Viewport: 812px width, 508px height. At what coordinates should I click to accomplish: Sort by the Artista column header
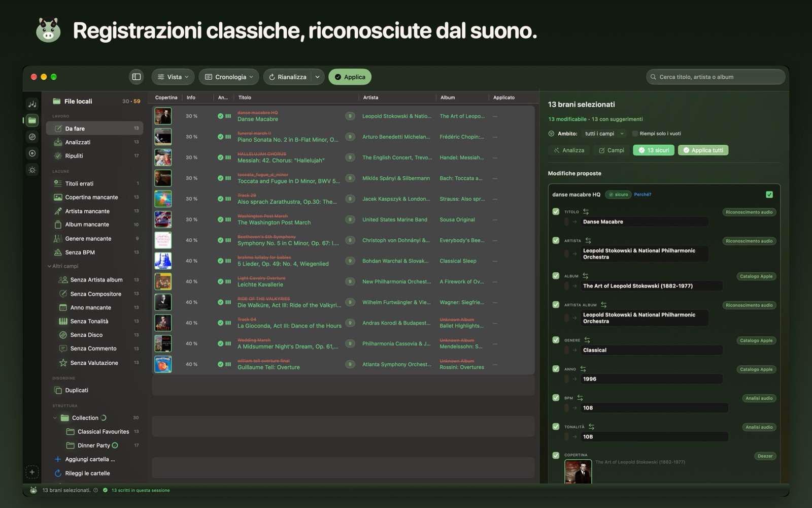pyautogui.click(x=370, y=98)
